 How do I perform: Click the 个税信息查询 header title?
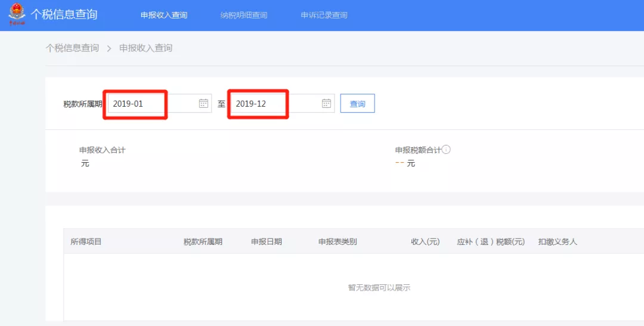pyautogui.click(x=64, y=14)
